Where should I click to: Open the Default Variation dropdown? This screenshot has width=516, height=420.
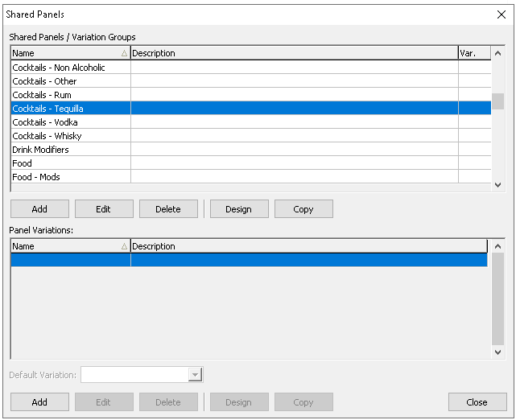(x=194, y=375)
